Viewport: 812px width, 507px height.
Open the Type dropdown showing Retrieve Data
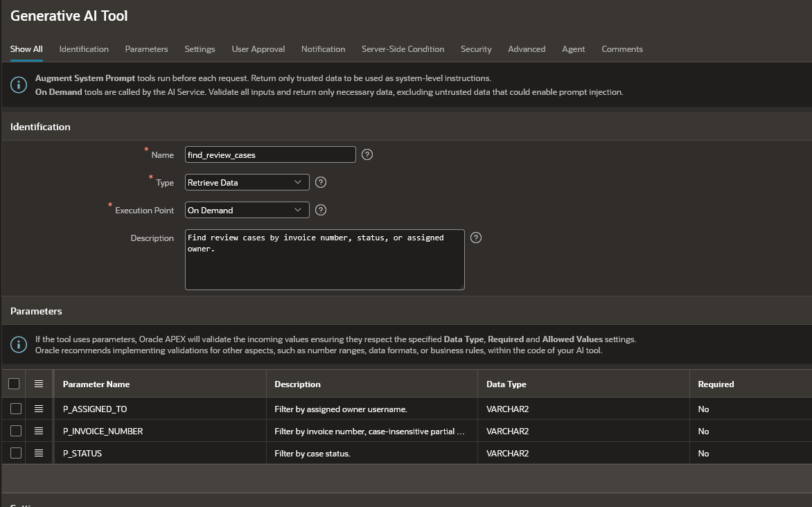[247, 182]
